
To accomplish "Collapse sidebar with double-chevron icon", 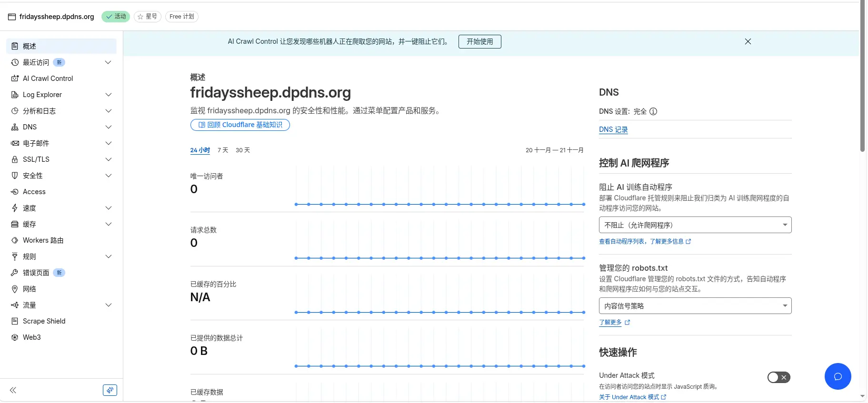I will [x=13, y=390].
